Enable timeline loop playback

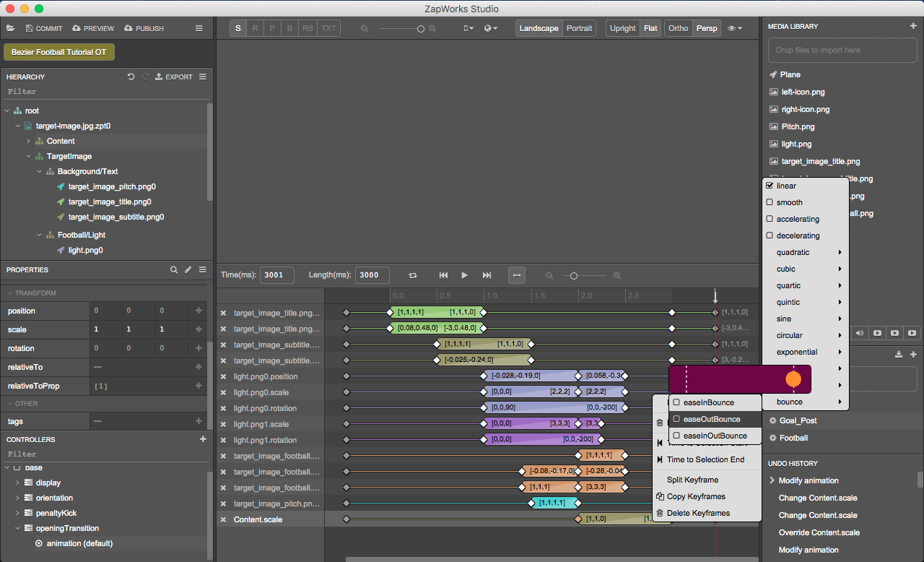click(x=412, y=275)
